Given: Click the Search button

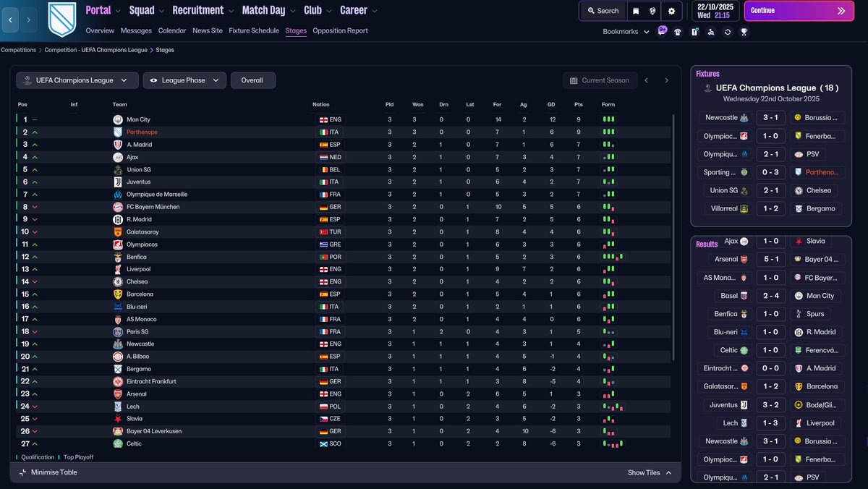Looking at the screenshot, I should [603, 11].
